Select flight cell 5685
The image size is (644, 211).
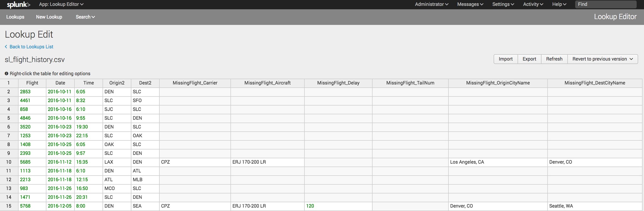point(32,162)
